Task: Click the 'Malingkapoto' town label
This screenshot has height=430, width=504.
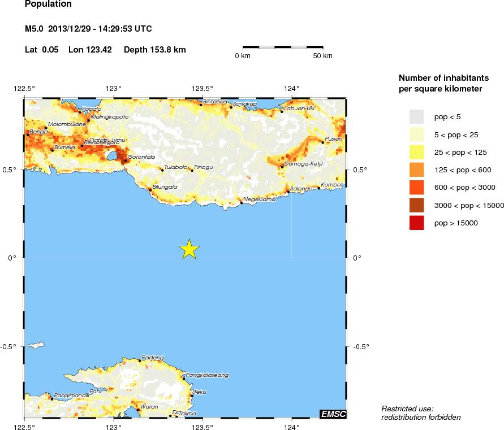Action: click(110, 117)
